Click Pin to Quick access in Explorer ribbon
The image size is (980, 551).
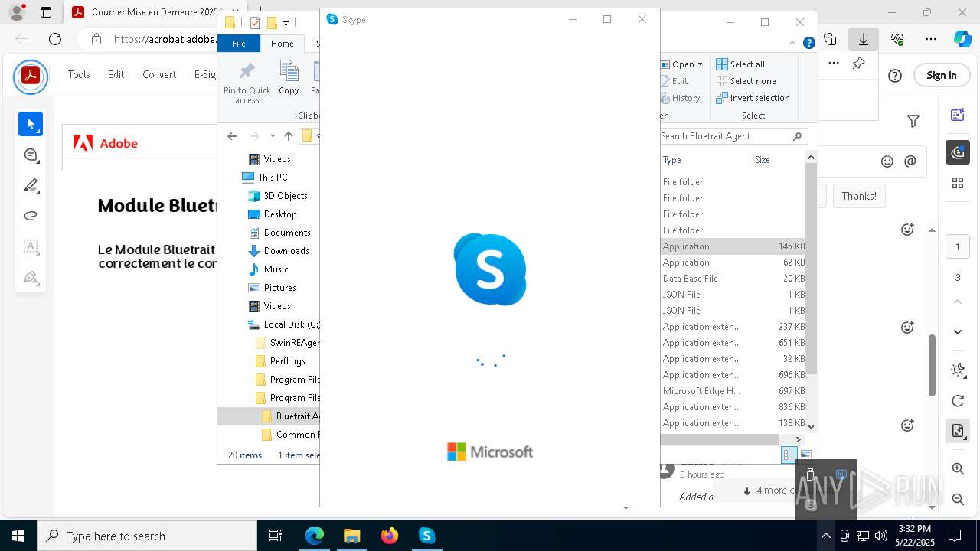tap(247, 83)
